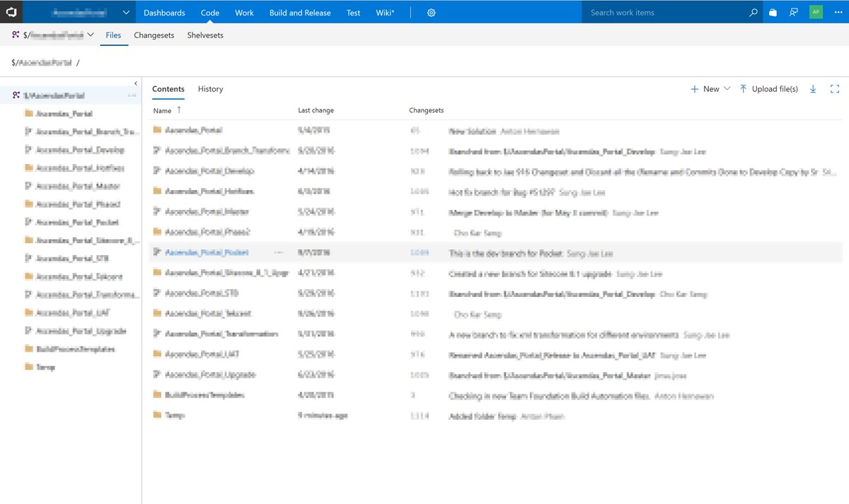
Task: Click the Changesets column header
Action: coord(427,111)
